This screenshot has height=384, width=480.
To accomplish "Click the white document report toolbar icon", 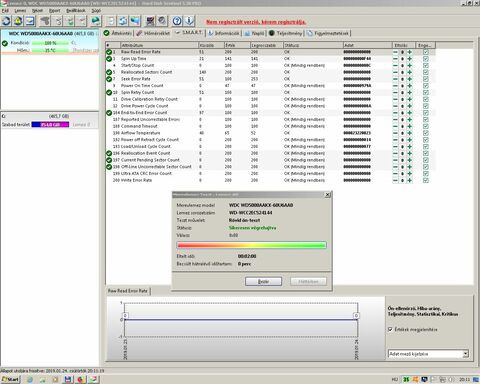I will tap(111, 21).
